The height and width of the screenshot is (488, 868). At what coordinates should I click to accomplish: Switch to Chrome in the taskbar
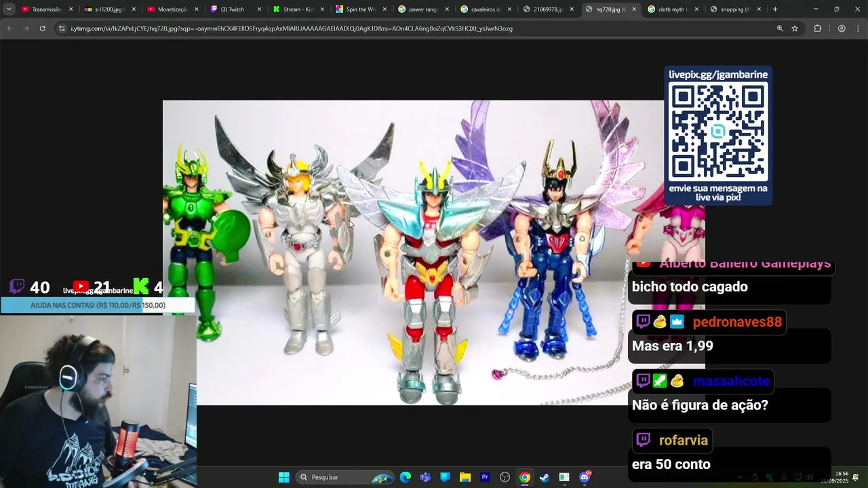tap(525, 477)
